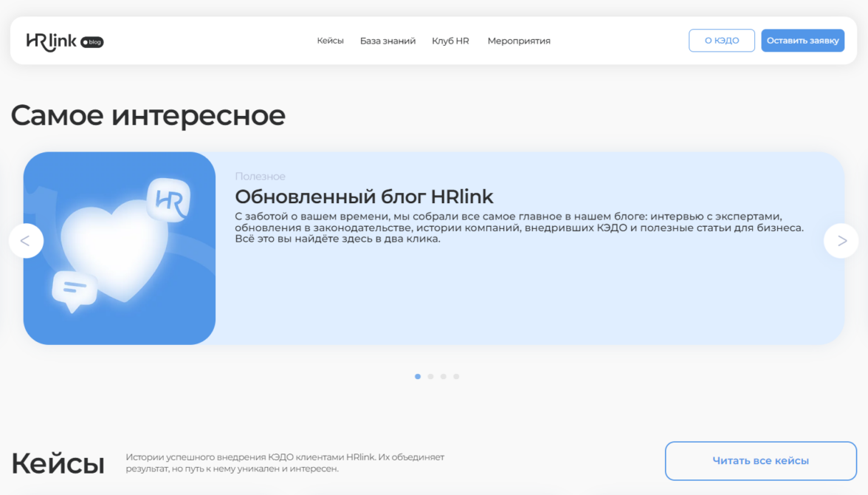This screenshot has height=495, width=868.
Task: Select the fourth carousel dot indicator
Action: click(x=456, y=377)
